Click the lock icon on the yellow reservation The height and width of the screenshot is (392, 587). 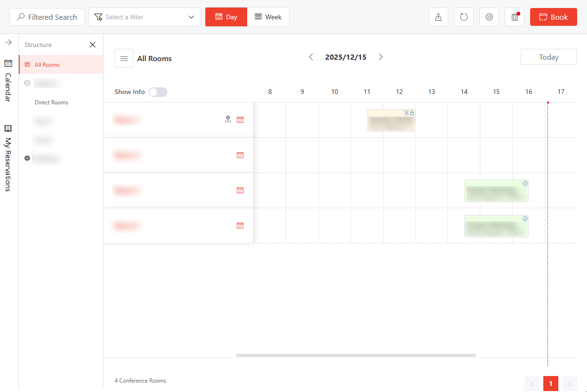(x=412, y=113)
